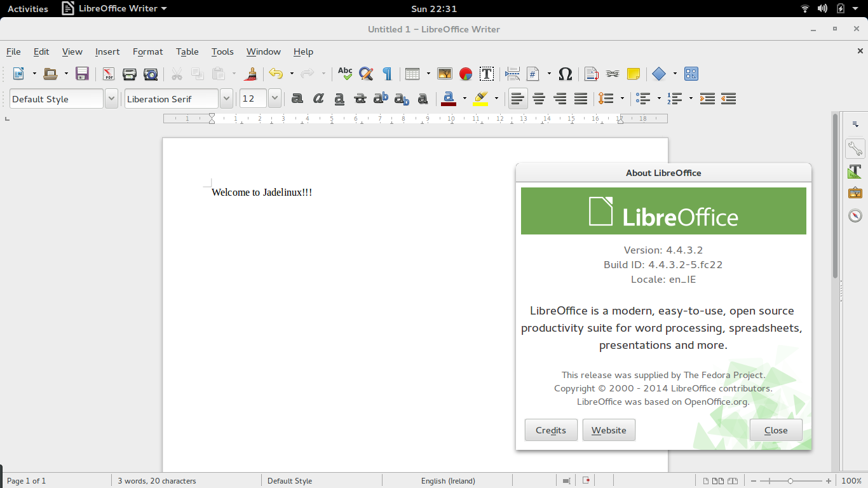Click the New document icon
The height and width of the screenshot is (488, 868).
(x=18, y=74)
